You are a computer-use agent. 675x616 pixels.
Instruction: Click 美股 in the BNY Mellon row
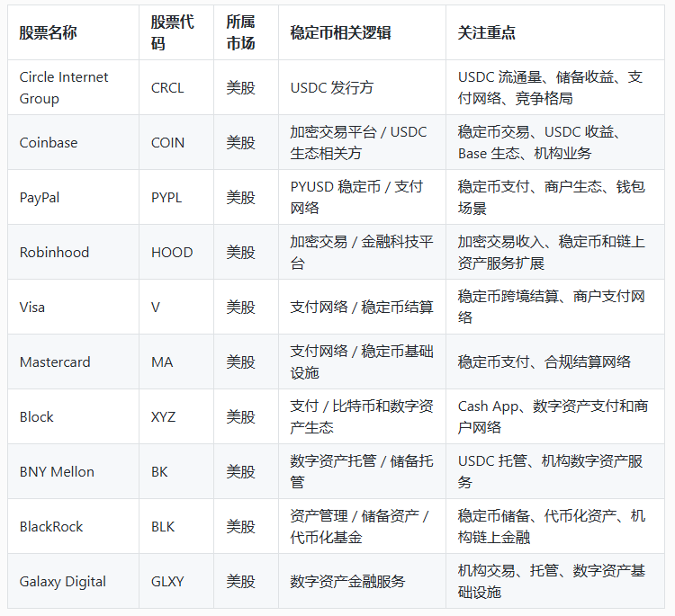coord(240,472)
